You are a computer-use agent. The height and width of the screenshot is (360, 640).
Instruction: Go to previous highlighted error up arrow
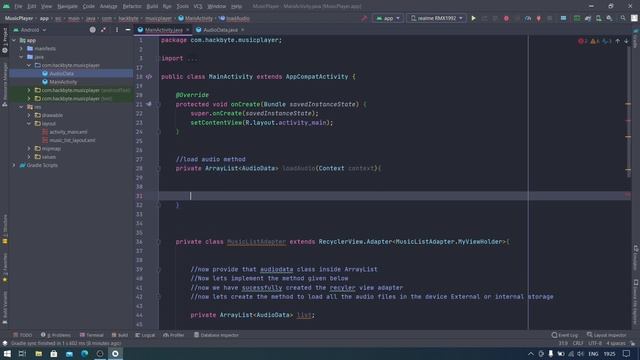click(x=618, y=41)
